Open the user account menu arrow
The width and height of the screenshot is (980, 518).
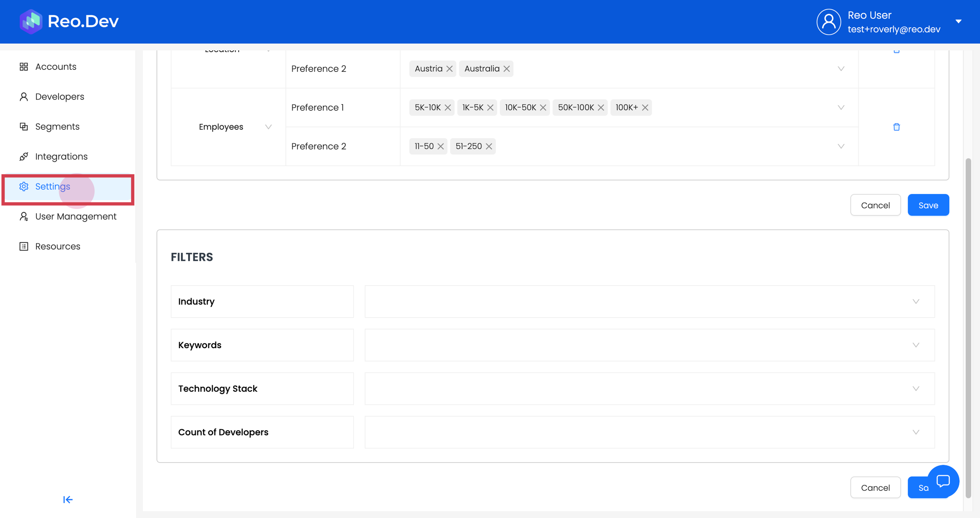pyautogui.click(x=958, y=21)
